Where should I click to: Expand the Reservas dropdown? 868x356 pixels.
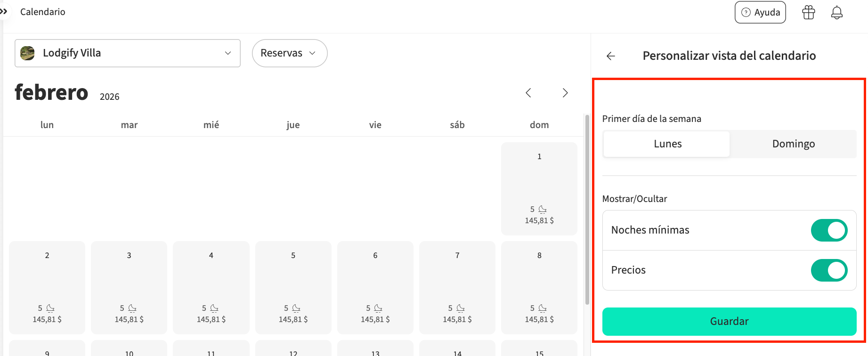[x=289, y=53]
